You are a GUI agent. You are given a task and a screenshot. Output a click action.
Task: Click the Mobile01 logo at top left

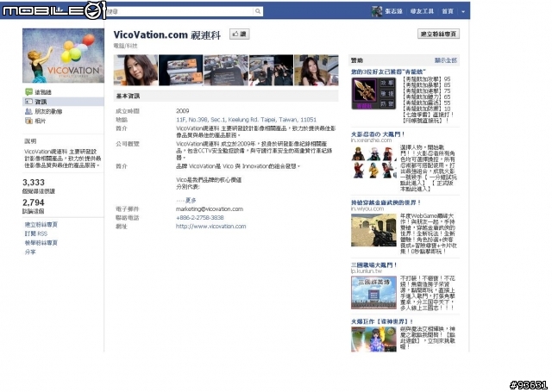(53, 9)
